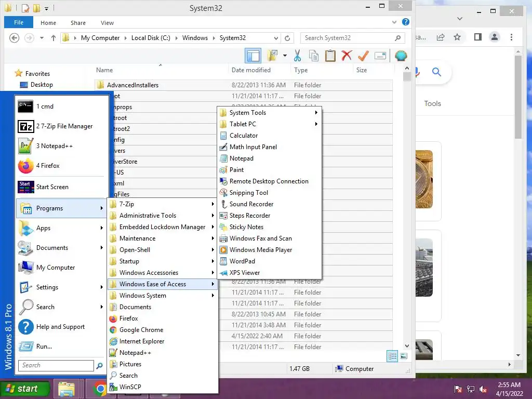
Task: Launch the Snipping Tool
Action: (x=270, y=193)
